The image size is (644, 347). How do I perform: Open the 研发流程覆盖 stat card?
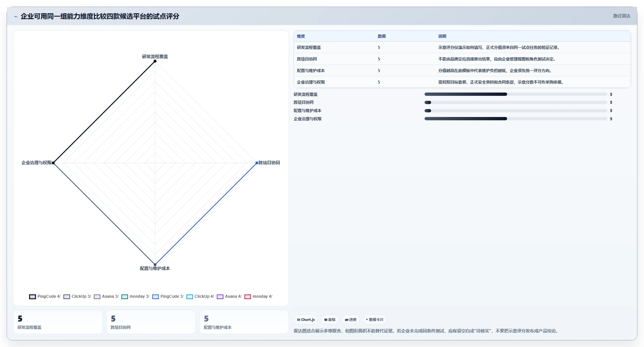click(58, 322)
